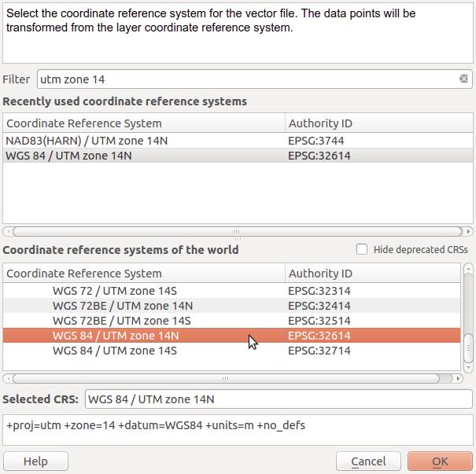Click left arrow of world CRS horizontal scrollbar
The image size is (476, 474).
click(x=8, y=378)
